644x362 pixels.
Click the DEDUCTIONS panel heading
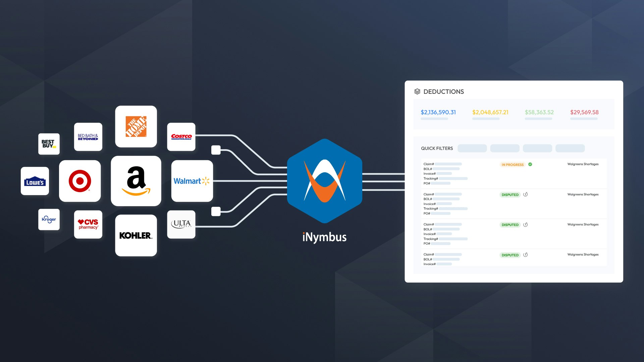[x=443, y=92]
